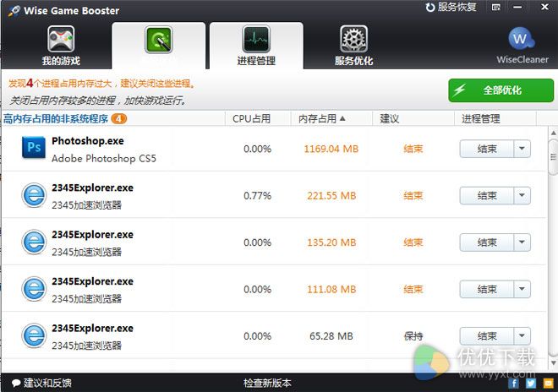
Task: Click the browser icon in the 111.08 MB row
Action: (34, 289)
